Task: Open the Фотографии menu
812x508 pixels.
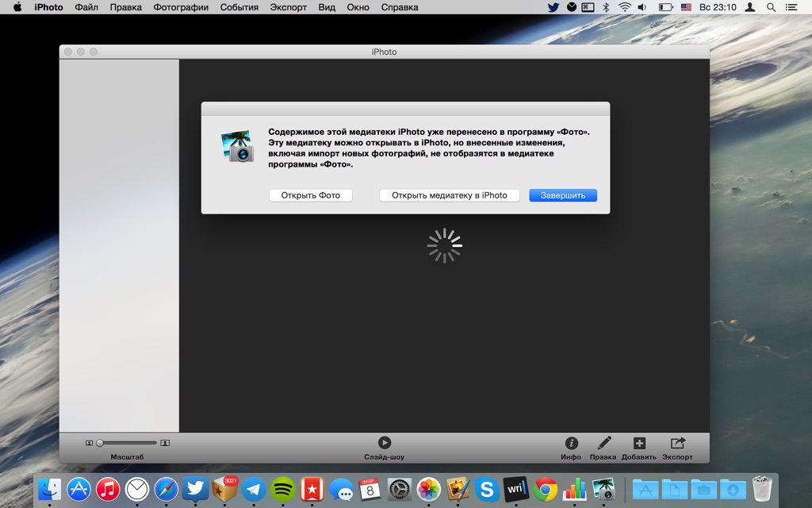Action: (x=182, y=7)
